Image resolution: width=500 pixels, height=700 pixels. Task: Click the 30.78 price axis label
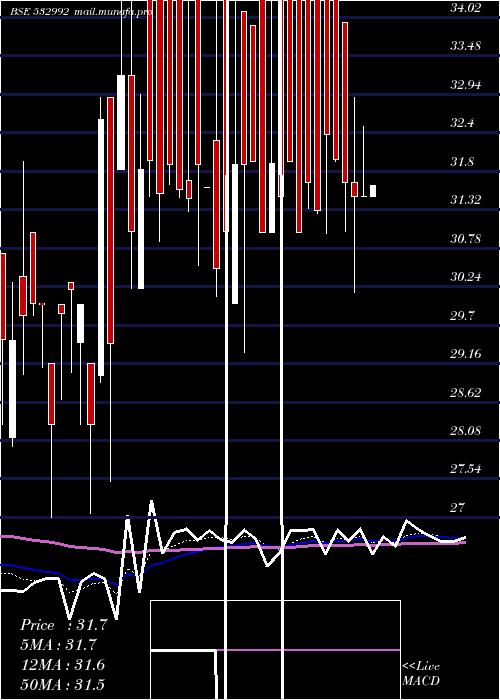point(465,239)
